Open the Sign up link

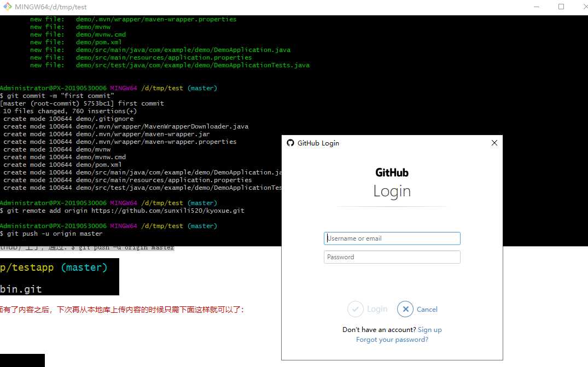click(430, 329)
